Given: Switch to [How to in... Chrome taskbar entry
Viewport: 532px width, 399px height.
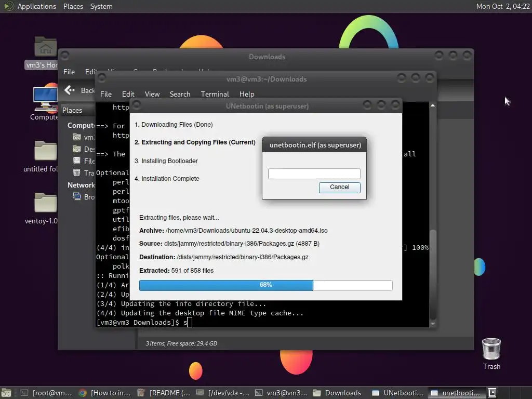Looking at the screenshot, I should point(105,393).
